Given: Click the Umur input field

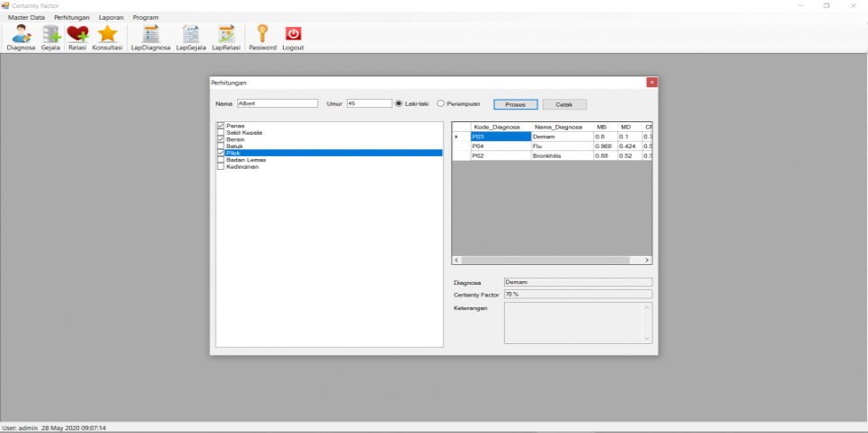Looking at the screenshot, I should [369, 103].
